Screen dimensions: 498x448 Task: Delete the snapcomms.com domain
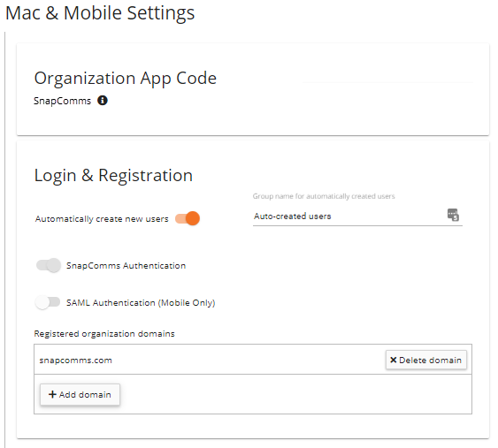click(425, 360)
